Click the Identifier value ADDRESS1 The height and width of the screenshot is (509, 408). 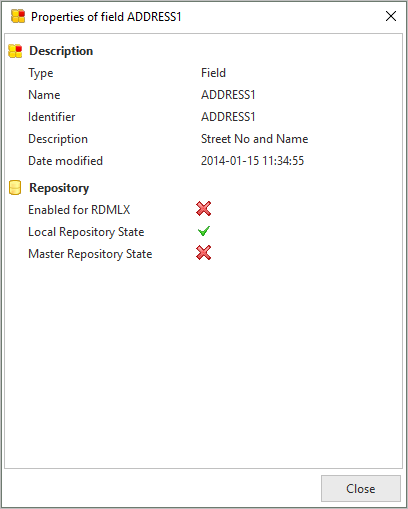tap(228, 117)
